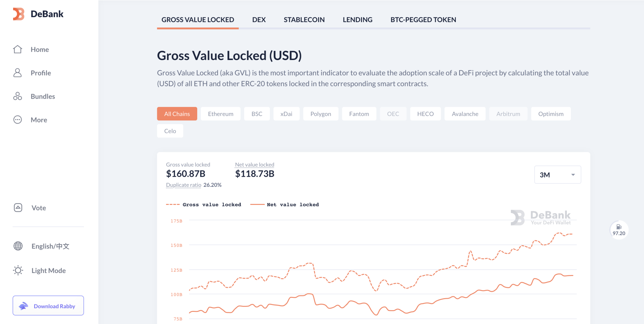Click the Profile person icon
This screenshot has width=644, height=324.
click(17, 73)
